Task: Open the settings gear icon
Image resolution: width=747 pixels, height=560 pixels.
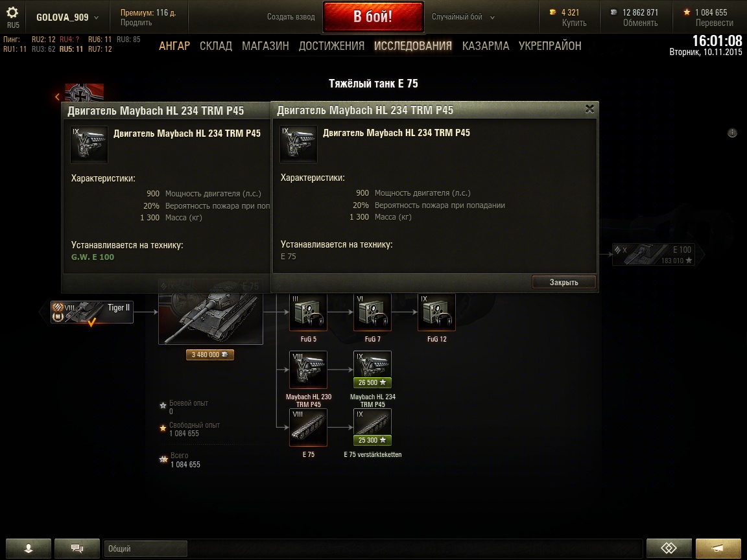Action: coord(12,13)
